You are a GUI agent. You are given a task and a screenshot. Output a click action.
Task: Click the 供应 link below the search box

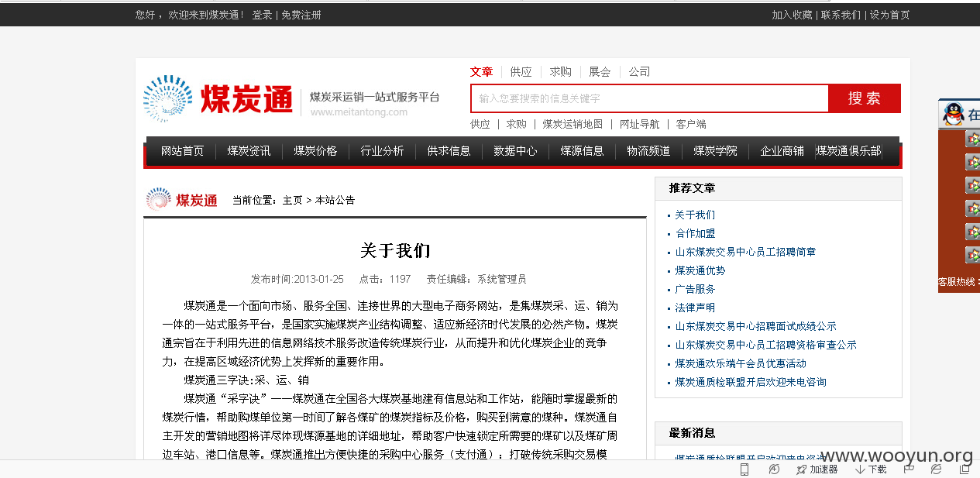coord(480,124)
